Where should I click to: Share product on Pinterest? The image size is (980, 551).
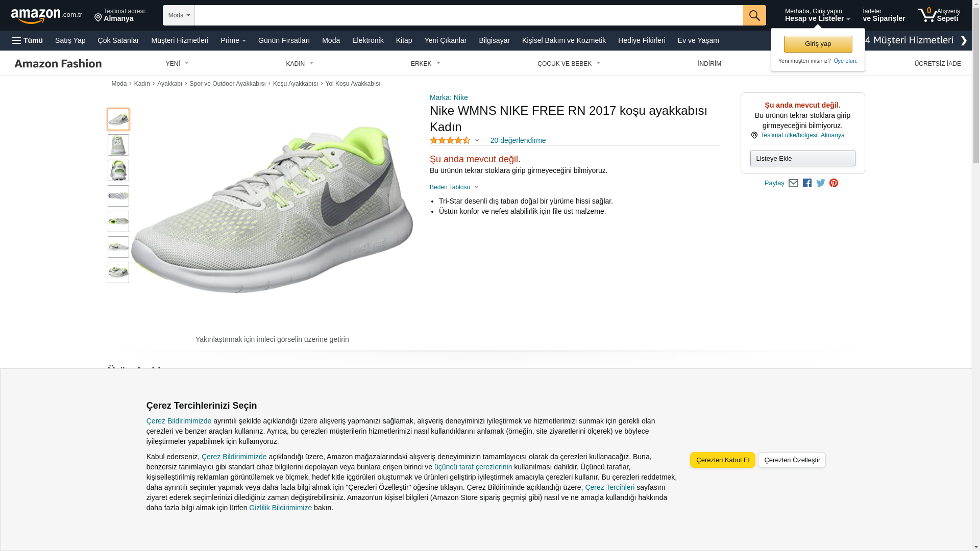[x=834, y=183]
